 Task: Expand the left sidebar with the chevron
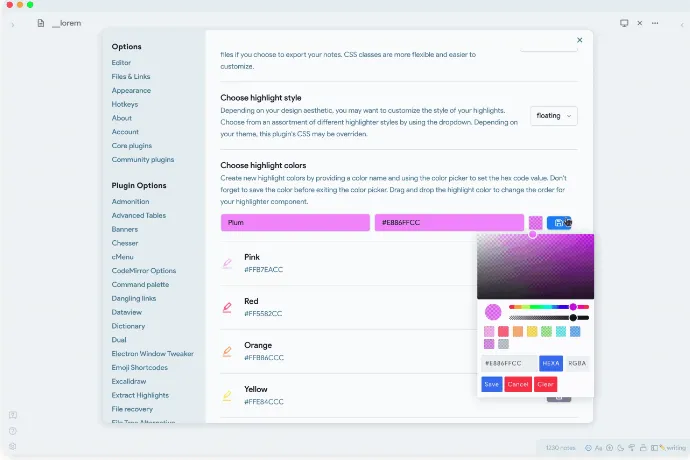pyautogui.click(x=13, y=25)
